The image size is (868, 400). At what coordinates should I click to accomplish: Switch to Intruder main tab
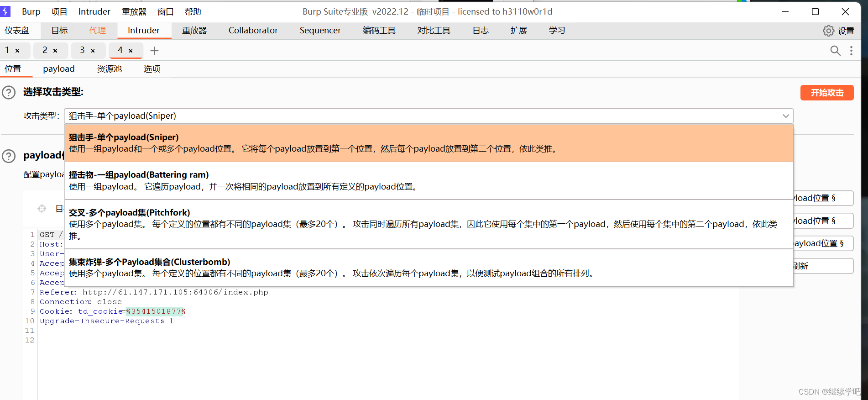click(x=144, y=31)
